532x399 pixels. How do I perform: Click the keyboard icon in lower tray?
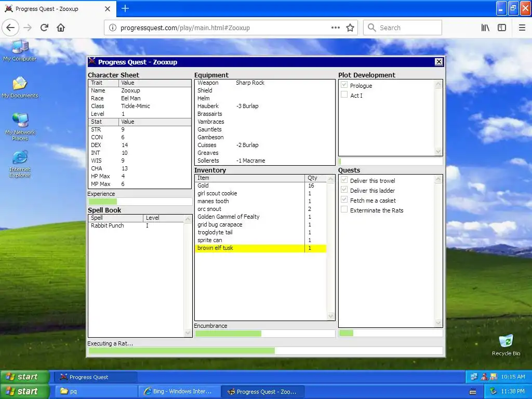click(473, 392)
